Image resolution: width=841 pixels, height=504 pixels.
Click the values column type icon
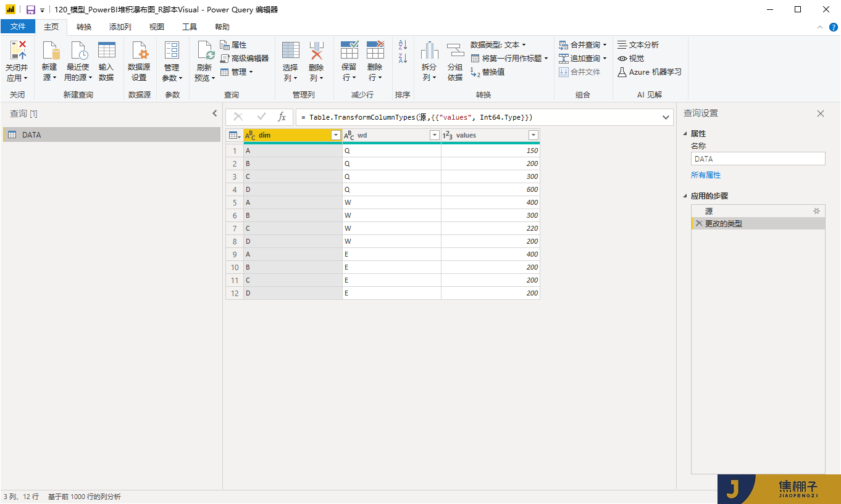(448, 135)
